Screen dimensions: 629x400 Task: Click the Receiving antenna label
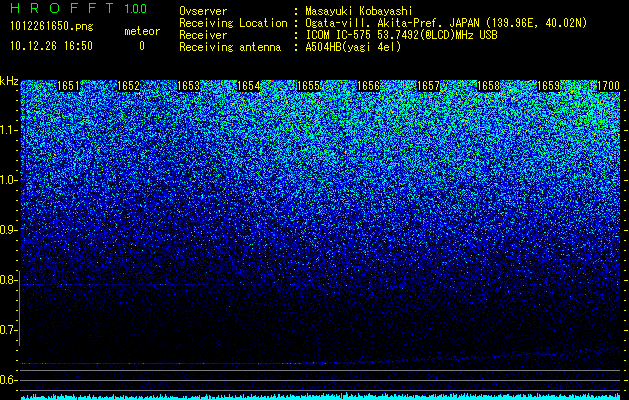(x=230, y=47)
